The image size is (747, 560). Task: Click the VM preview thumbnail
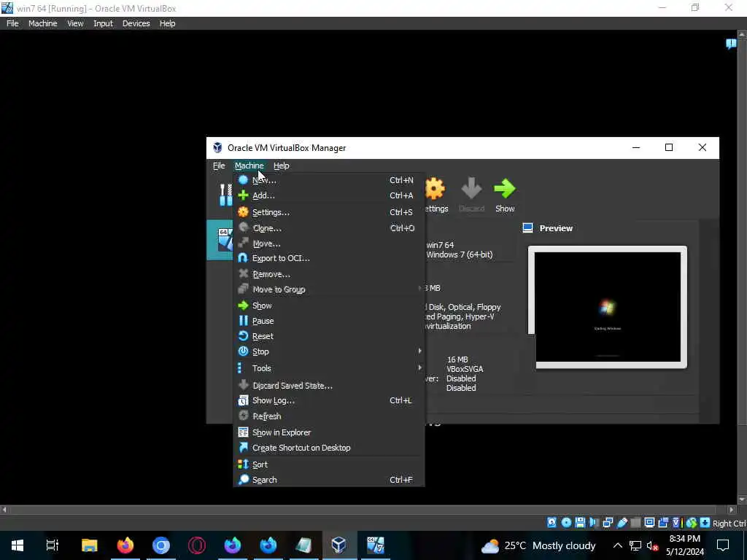[x=608, y=307]
